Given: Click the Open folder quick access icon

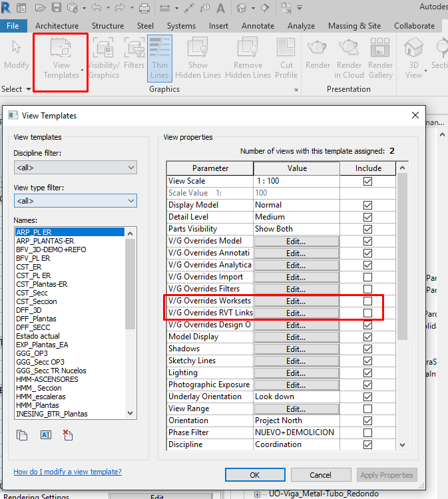Looking at the screenshot, I should (x=40, y=7).
